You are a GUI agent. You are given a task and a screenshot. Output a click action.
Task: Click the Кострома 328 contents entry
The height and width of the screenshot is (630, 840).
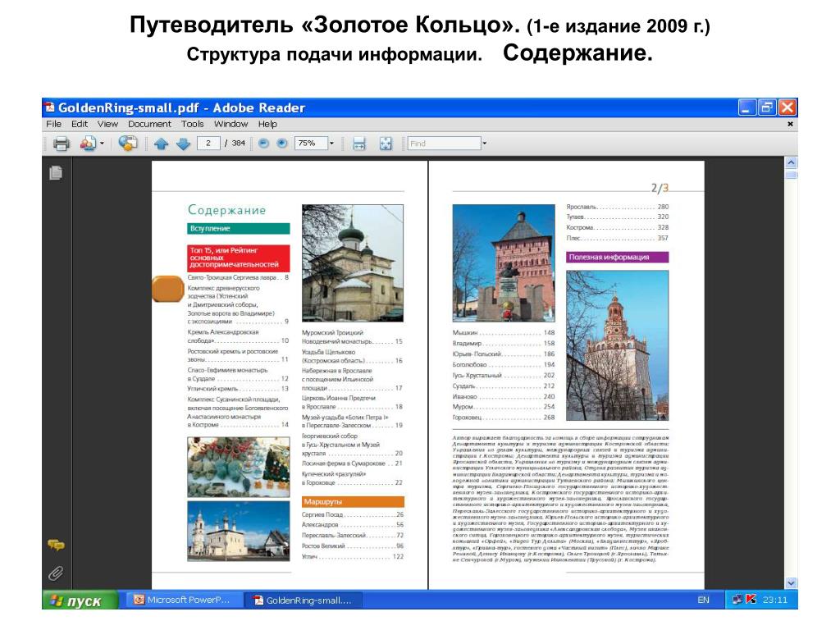coord(617,228)
